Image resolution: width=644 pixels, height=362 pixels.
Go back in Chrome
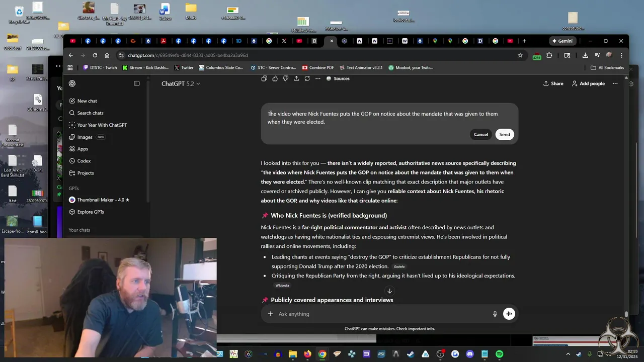(71, 55)
